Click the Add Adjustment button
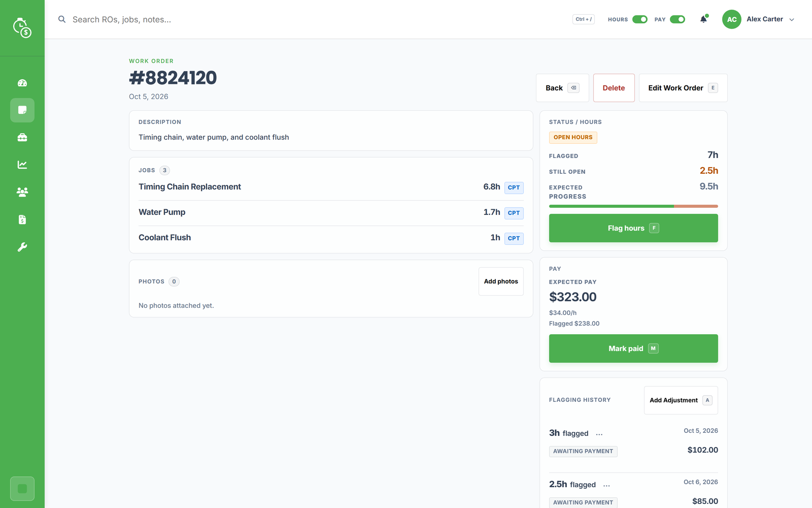812x508 pixels. (681, 400)
